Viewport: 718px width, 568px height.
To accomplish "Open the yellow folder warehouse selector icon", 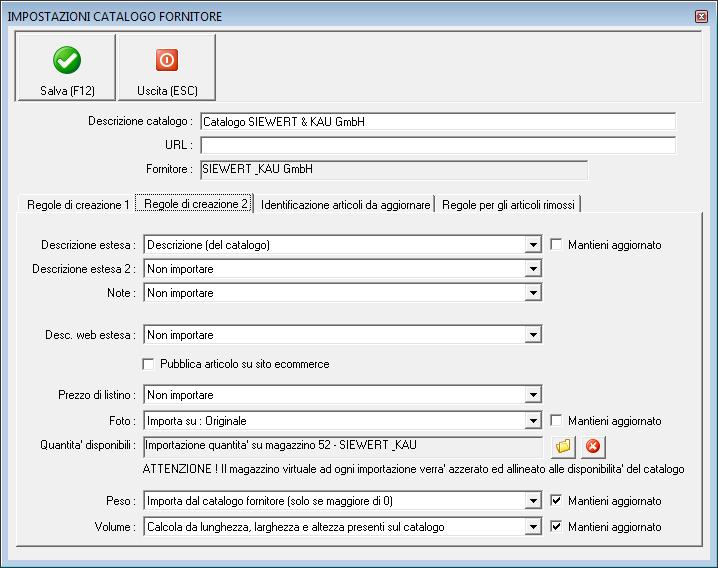I will pyautogui.click(x=563, y=446).
